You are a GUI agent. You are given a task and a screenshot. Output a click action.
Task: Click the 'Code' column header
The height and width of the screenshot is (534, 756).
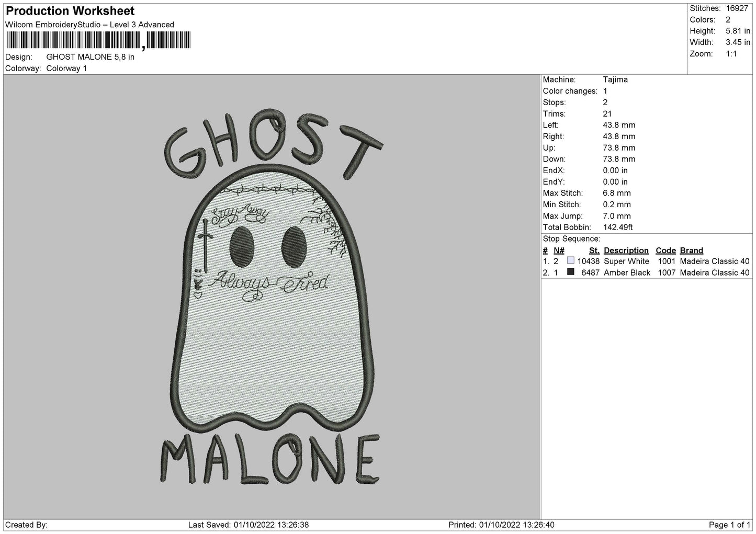(665, 251)
